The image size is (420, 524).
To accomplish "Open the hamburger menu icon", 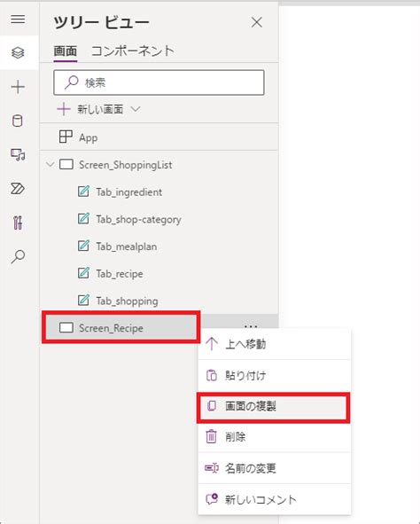I will coord(18,19).
